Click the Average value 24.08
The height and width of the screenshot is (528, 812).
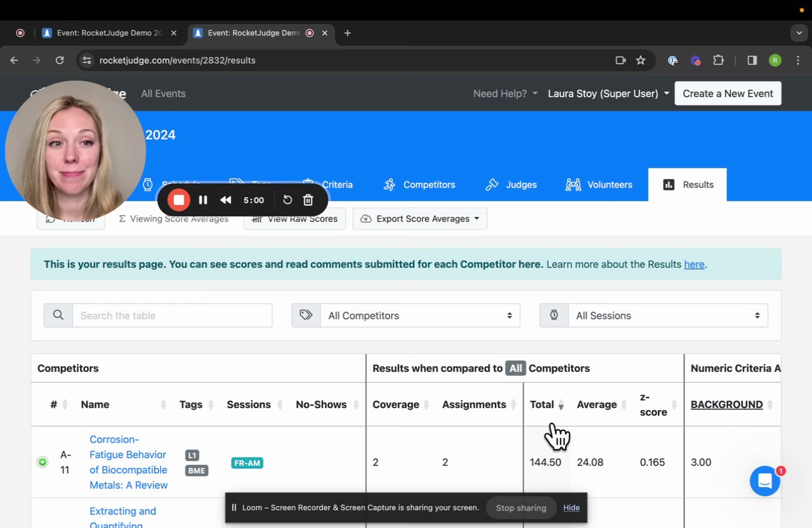590,462
